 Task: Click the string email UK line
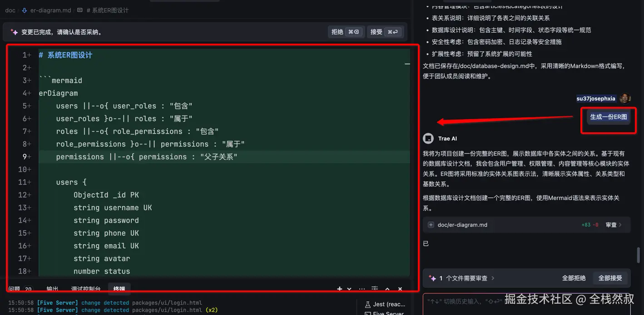coord(106,246)
